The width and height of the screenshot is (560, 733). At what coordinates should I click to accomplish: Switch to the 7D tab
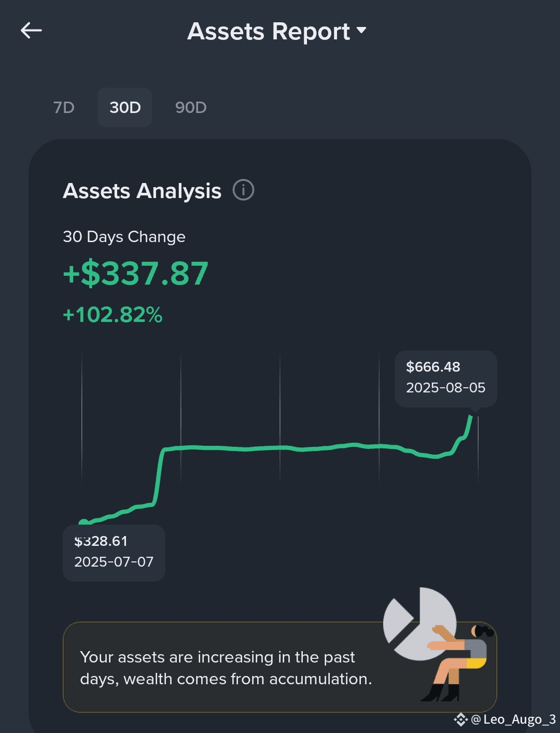(64, 107)
